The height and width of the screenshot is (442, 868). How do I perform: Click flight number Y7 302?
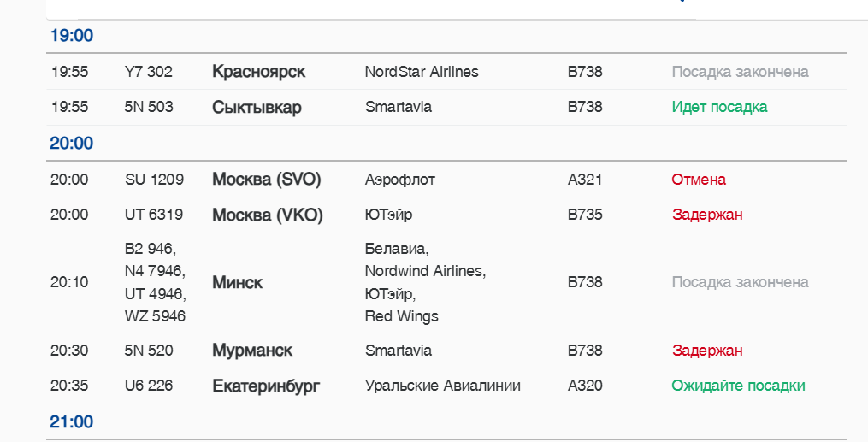click(x=149, y=72)
